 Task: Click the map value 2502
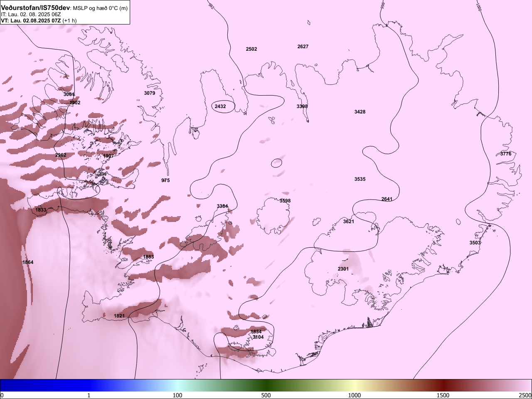pyautogui.click(x=251, y=49)
